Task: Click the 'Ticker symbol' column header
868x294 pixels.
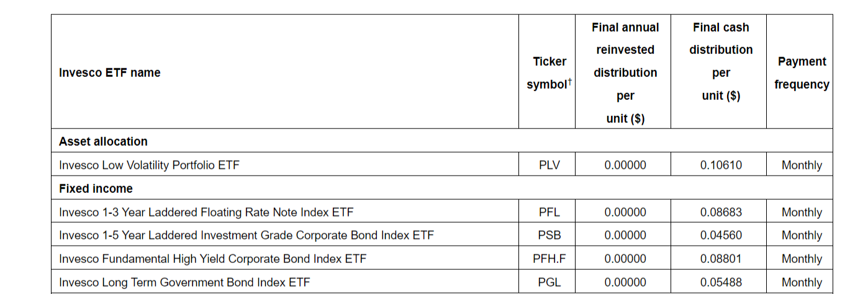Action: tap(549, 73)
